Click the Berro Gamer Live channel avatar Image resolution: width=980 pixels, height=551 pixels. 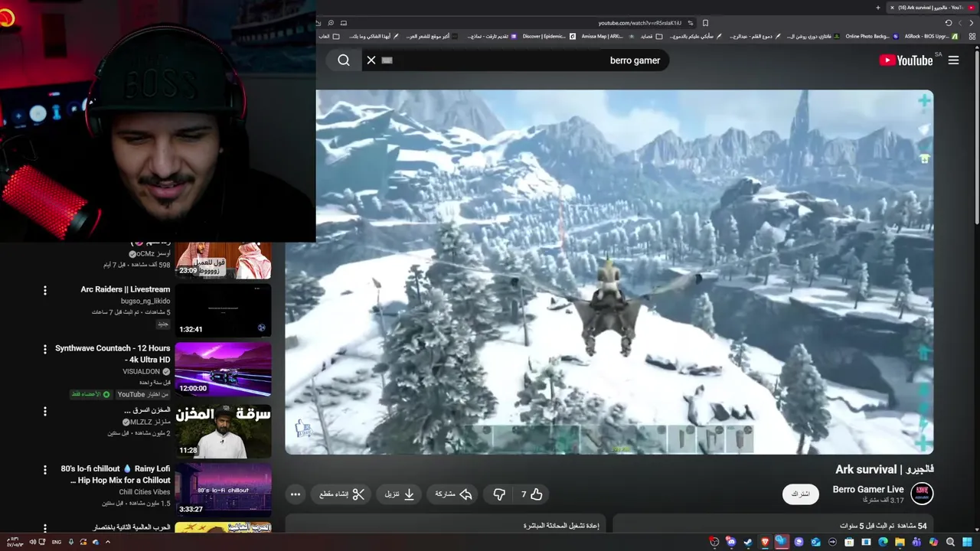[922, 494]
